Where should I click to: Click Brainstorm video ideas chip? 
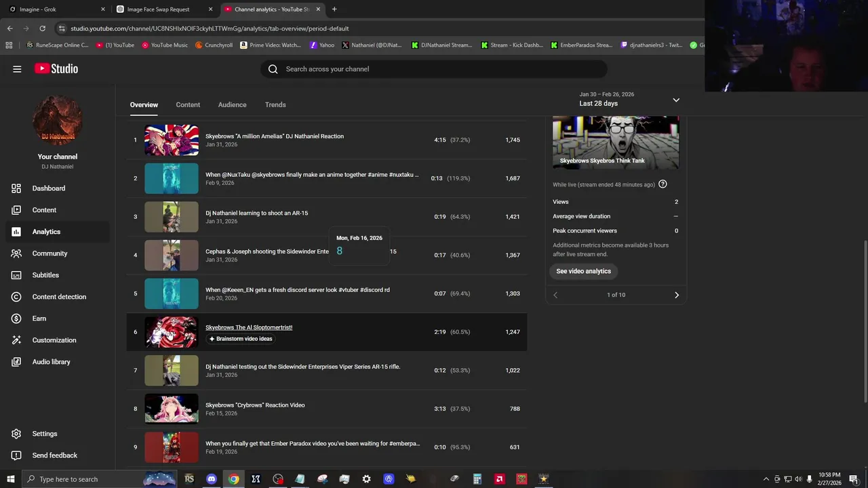tap(240, 339)
